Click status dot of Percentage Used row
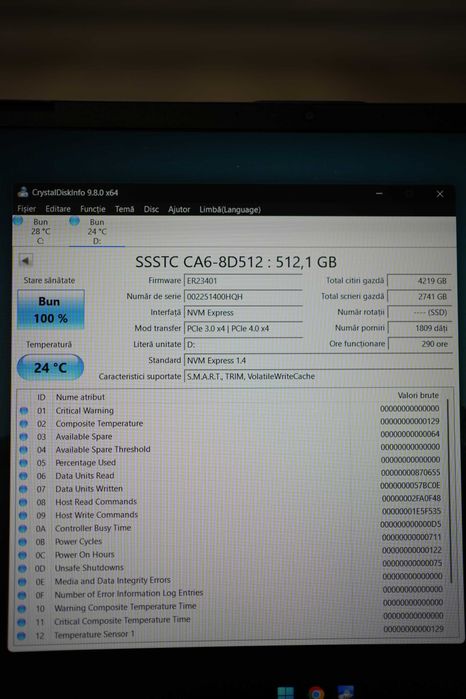This screenshot has height=699, width=466. pos(24,463)
